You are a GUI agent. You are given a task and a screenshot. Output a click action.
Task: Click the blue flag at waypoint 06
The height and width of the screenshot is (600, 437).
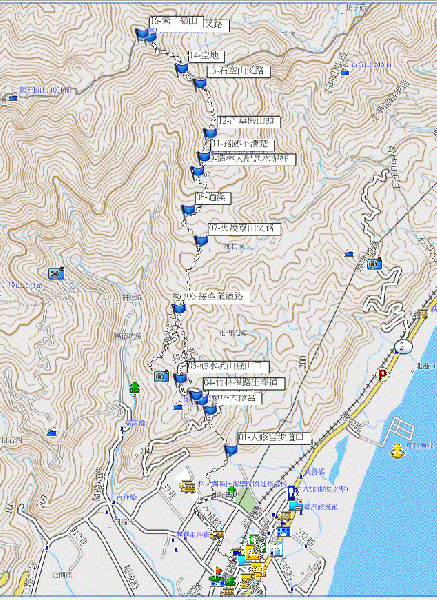pos(179,308)
